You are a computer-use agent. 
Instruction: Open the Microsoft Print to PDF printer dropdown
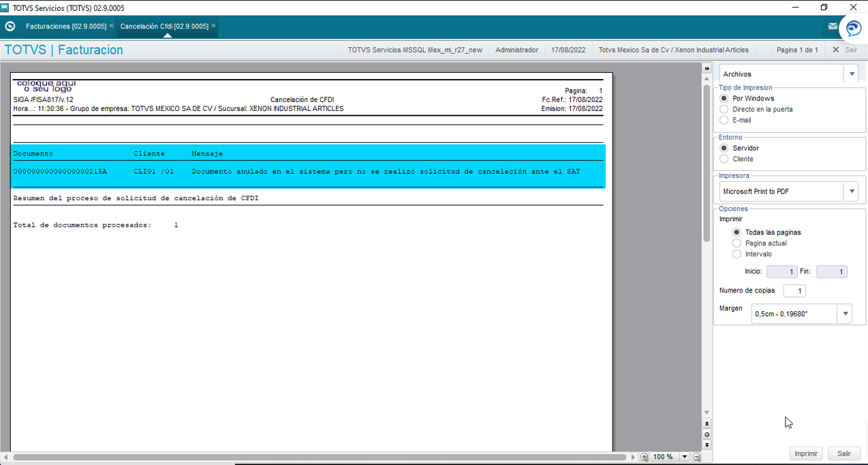852,191
